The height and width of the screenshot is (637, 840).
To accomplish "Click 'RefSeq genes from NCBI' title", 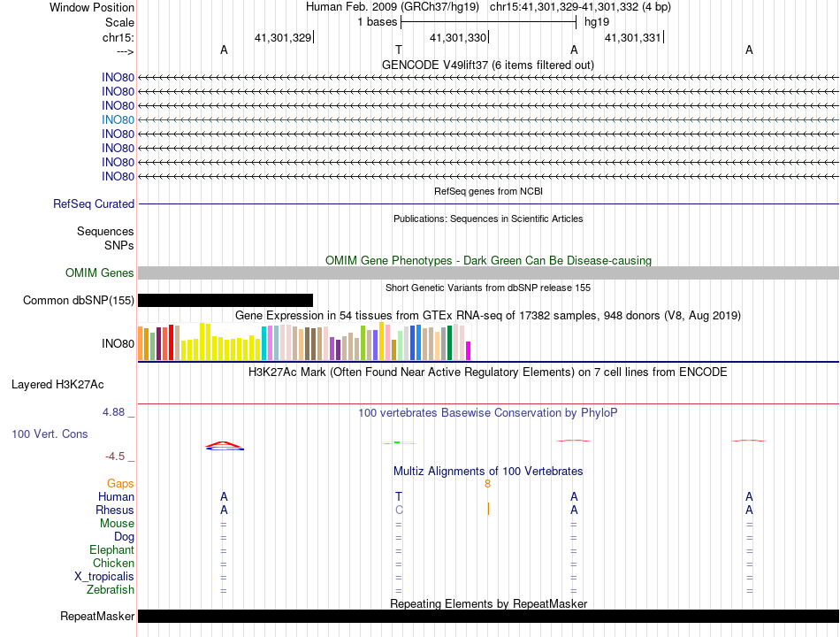I will coord(489,191).
